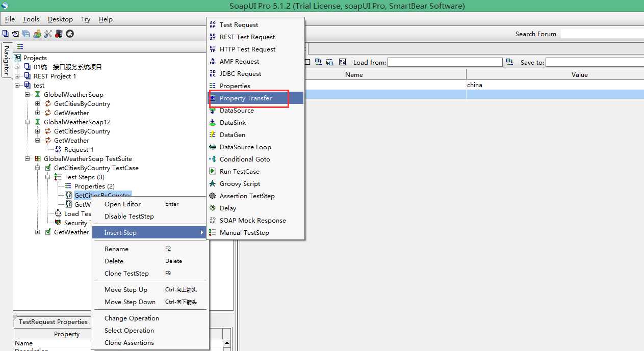Click the 'china' value cell
Image resolution: width=644 pixels, height=351 pixels.
pos(555,85)
